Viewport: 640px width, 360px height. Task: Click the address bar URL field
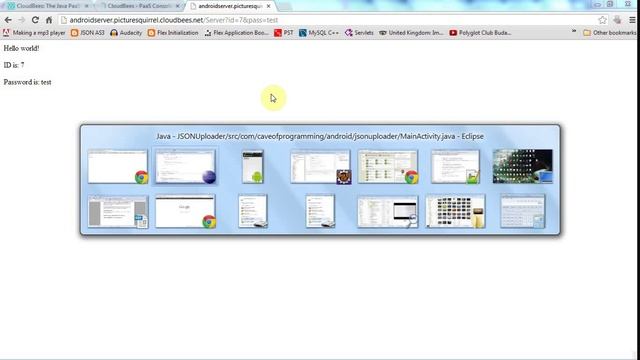click(x=329, y=20)
